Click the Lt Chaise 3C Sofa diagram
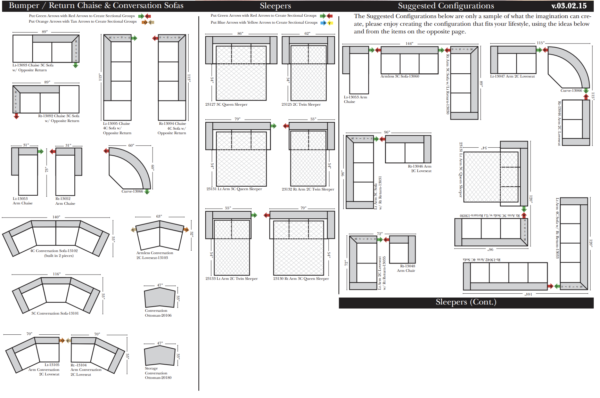The image size is (600, 398). 46,49
